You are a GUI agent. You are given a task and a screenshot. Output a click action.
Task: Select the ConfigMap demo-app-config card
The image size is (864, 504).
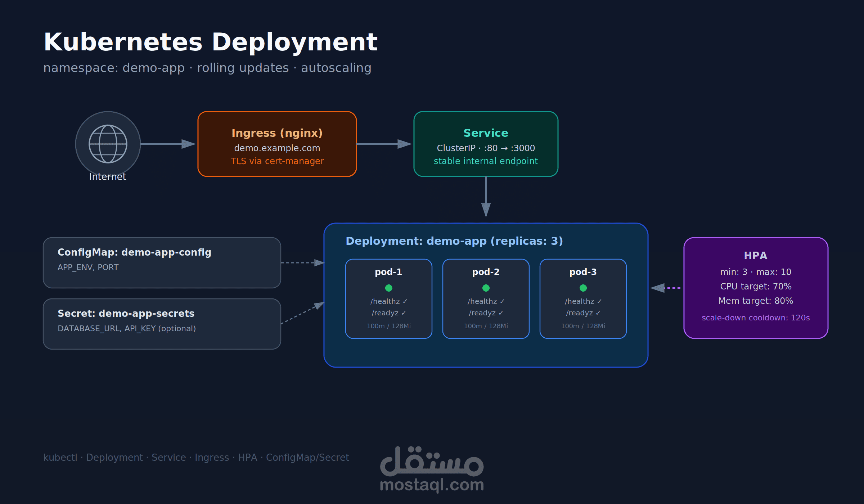click(162, 263)
